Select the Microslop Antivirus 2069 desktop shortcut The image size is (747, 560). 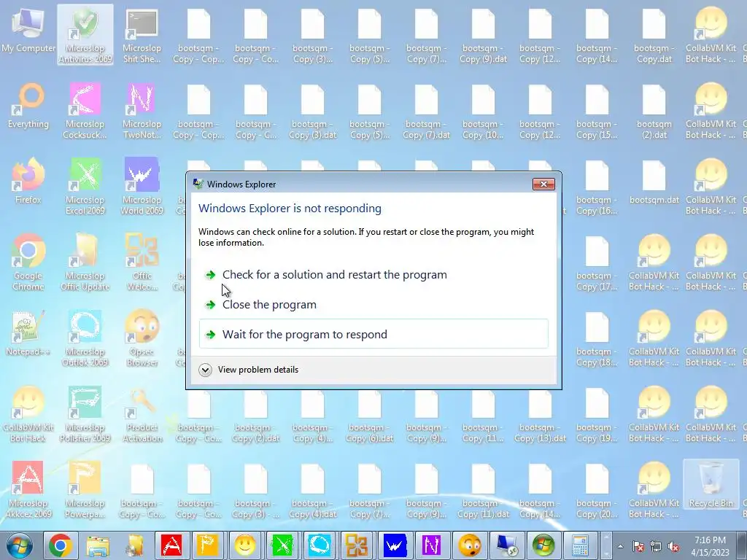[85, 35]
